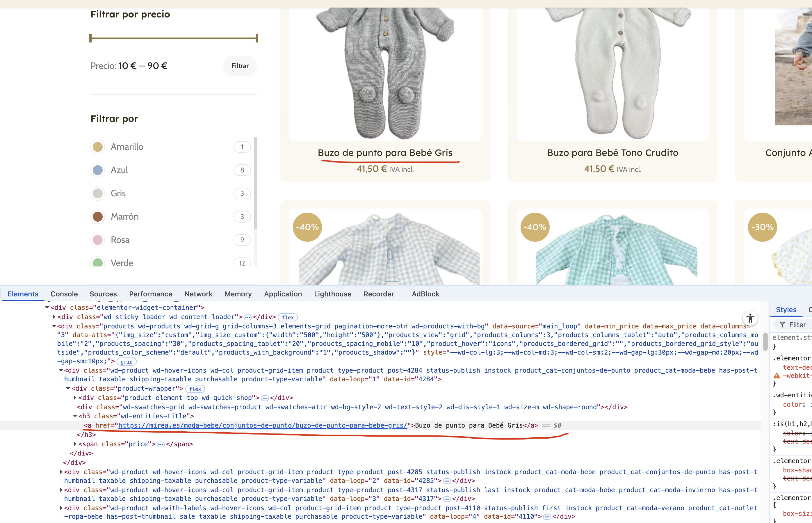Image resolution: width=812 pixels, height=523 pixels.
Task: Switch to the Console tab
Action: click(x=64, y=294)
